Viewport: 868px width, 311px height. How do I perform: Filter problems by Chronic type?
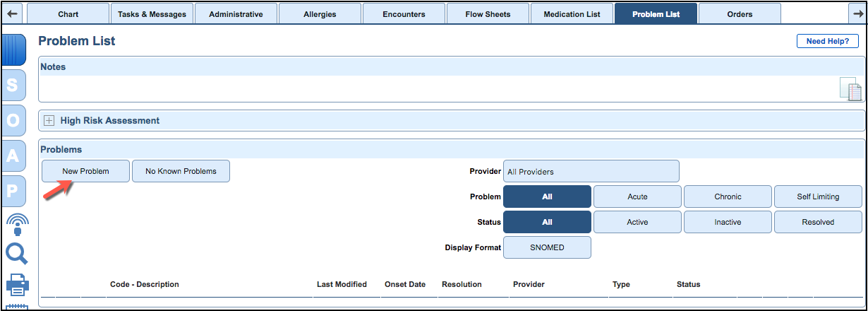pos(728,196)
